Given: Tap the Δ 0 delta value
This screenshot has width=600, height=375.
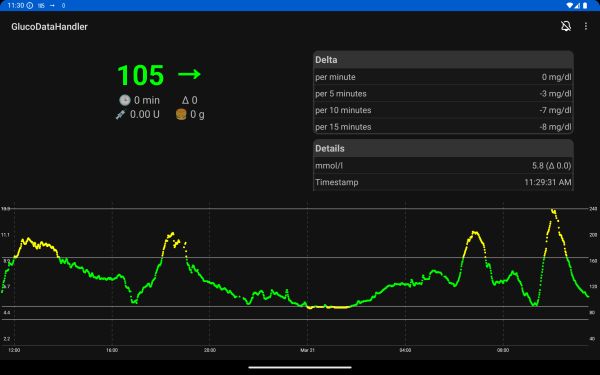Looking at the screenshot, I should (x=189, y=100).
